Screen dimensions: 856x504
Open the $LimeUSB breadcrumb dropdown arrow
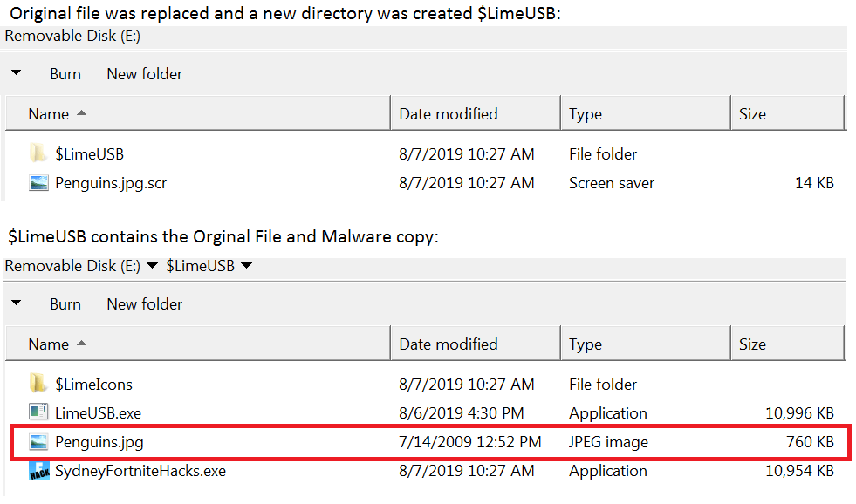coord(247,267)
